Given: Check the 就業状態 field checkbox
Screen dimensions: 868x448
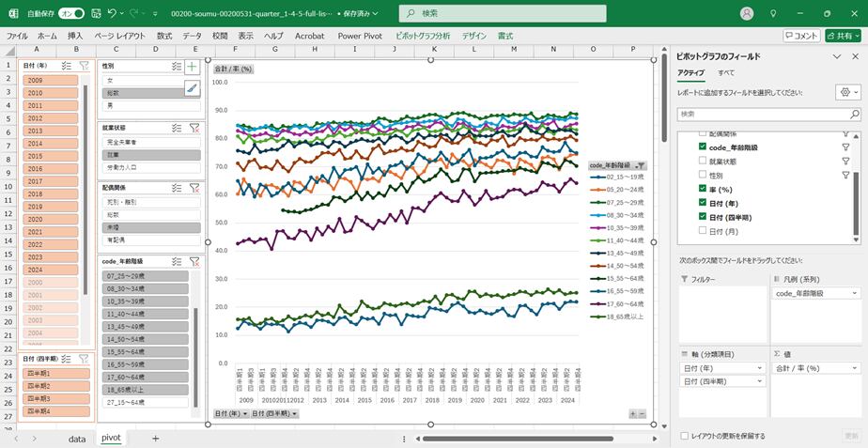Looking at the screenshot, I should tap(703, 161).
